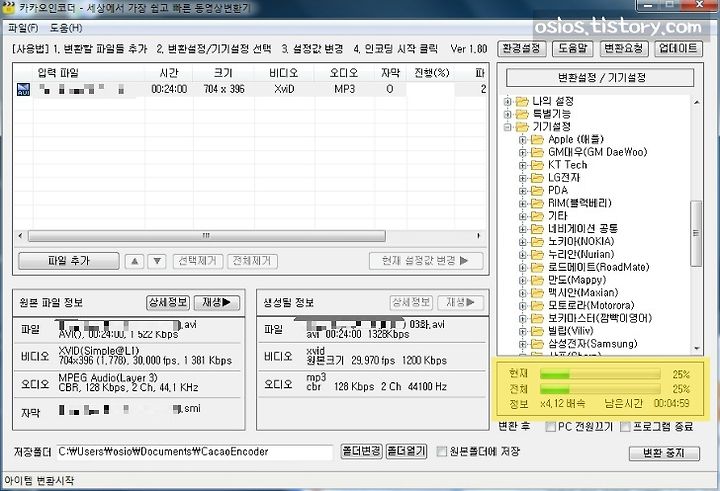Screen dimensions: 720x491
Task: Expand the 나의 설정 tree node
Action: [507, 102]
